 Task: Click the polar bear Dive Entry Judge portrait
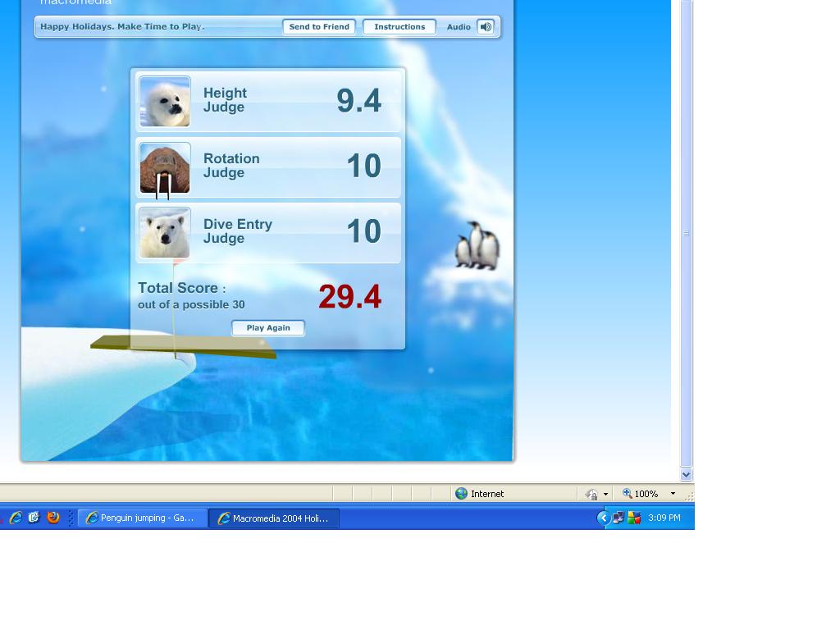[x=165, y=233]
